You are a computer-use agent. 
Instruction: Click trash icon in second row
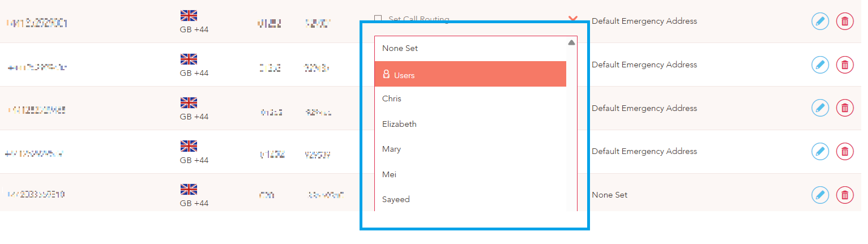[x=845, y=65]
